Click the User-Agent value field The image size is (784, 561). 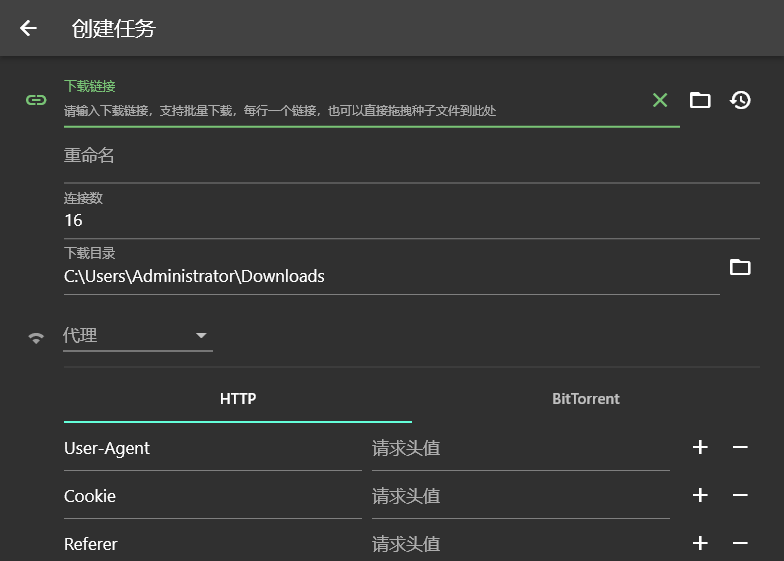(x=520, y=449)
